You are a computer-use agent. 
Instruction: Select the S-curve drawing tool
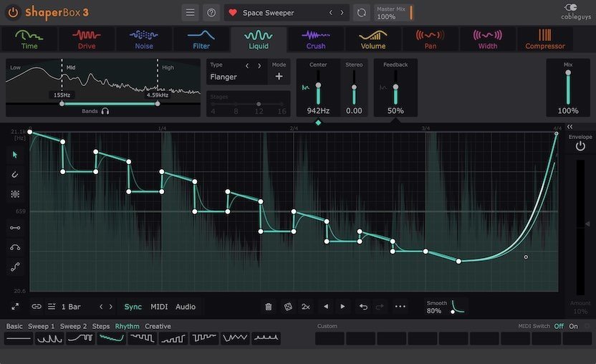(x=14, y=267)
